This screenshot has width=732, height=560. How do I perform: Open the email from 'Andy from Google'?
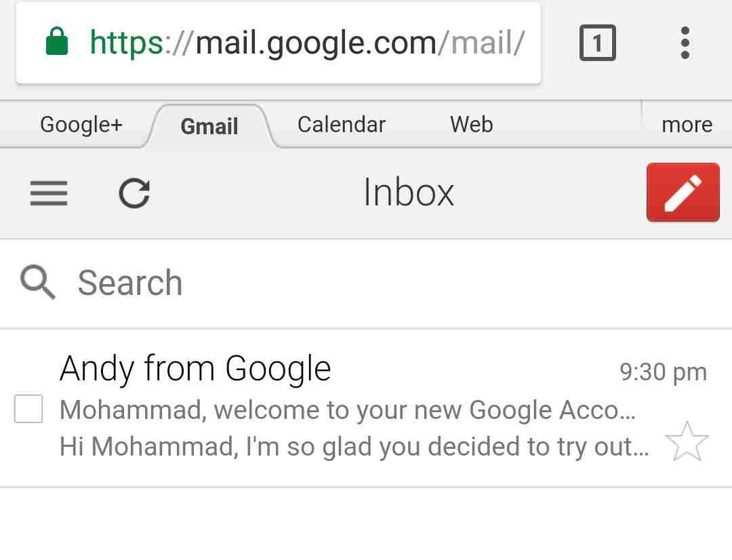coord(195,369)
